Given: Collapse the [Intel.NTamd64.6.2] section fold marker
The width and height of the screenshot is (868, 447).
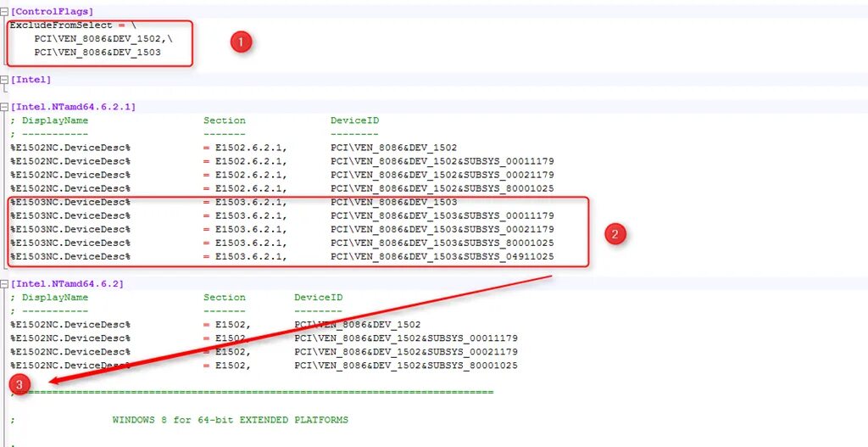Looking at the screenshot, I should tap(4, 284).
